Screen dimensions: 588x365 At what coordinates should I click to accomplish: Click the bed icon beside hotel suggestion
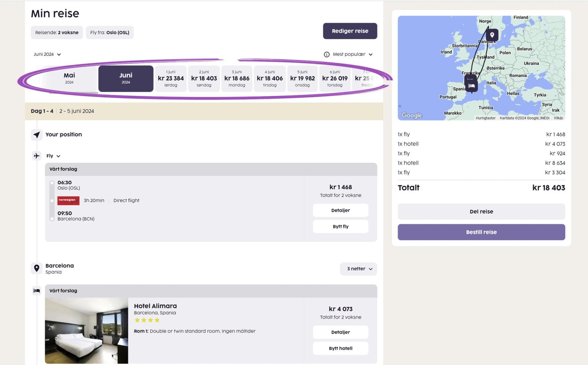37,291
